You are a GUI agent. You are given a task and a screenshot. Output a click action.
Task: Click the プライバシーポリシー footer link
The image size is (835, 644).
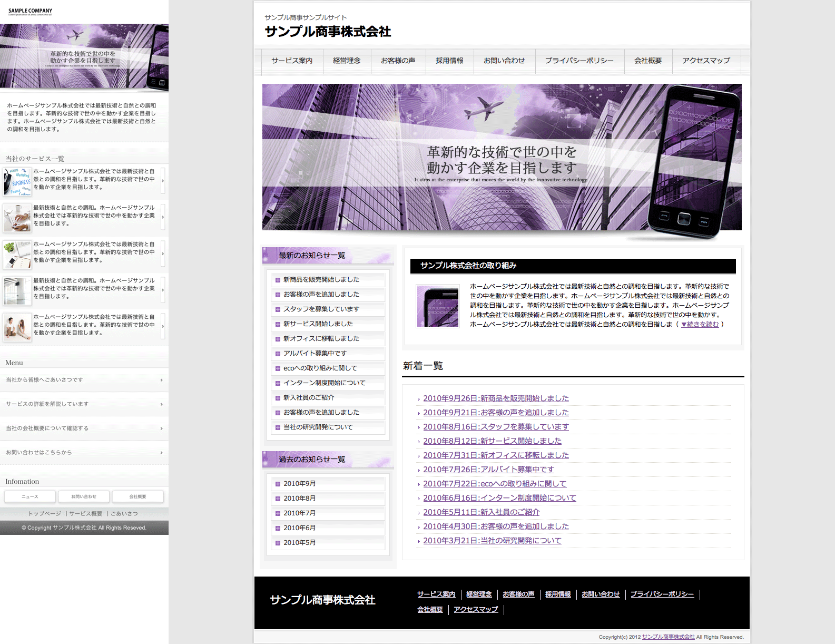coord(662,594)
